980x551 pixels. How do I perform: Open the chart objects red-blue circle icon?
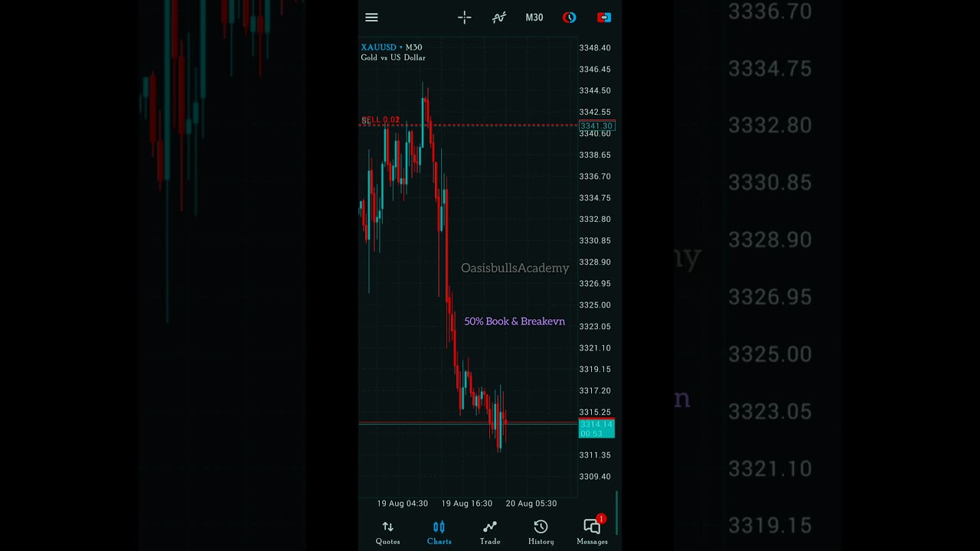pyautogui.click(x=569, y=18)
